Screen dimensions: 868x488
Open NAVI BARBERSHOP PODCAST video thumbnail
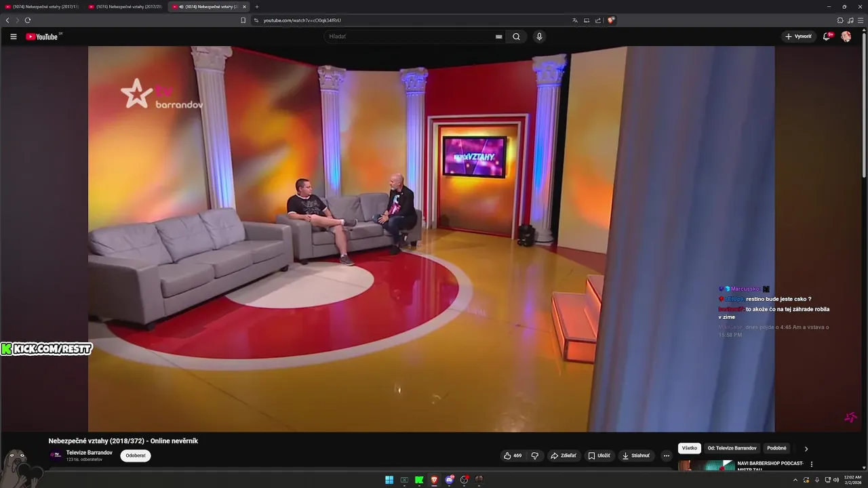point(706,465)
